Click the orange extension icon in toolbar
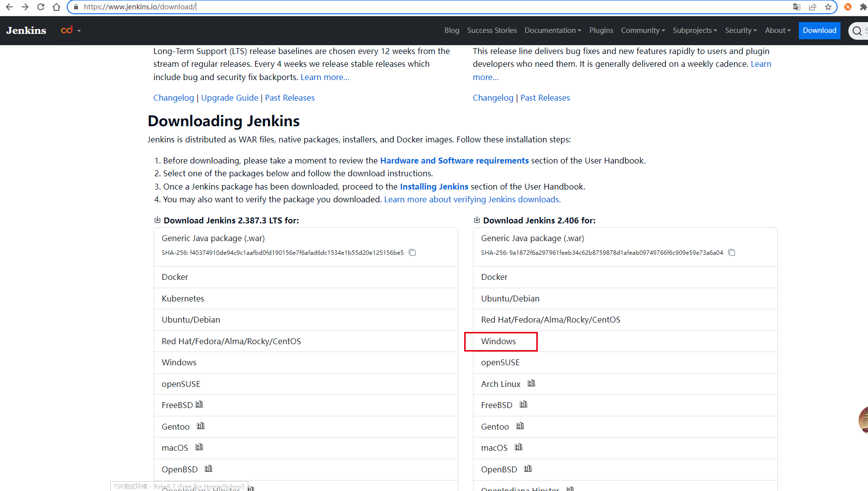The width and height of the screenshot is (868, 491). coord(848,7)
